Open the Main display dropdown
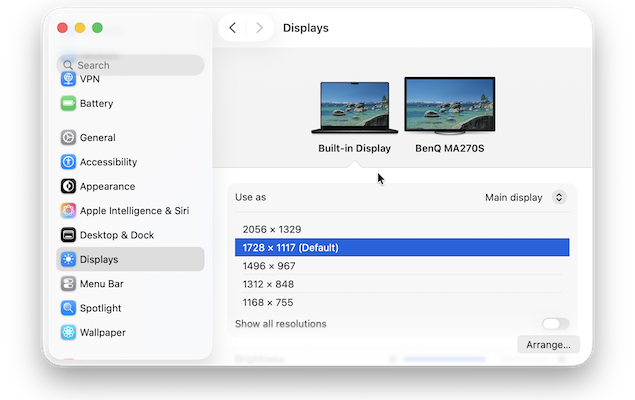Viewport: 635px width, 400px height. point(525,197)
